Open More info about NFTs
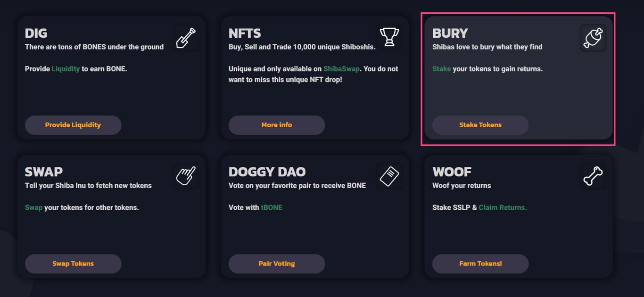This screenshot has height=297, width=644. point(277,125)
